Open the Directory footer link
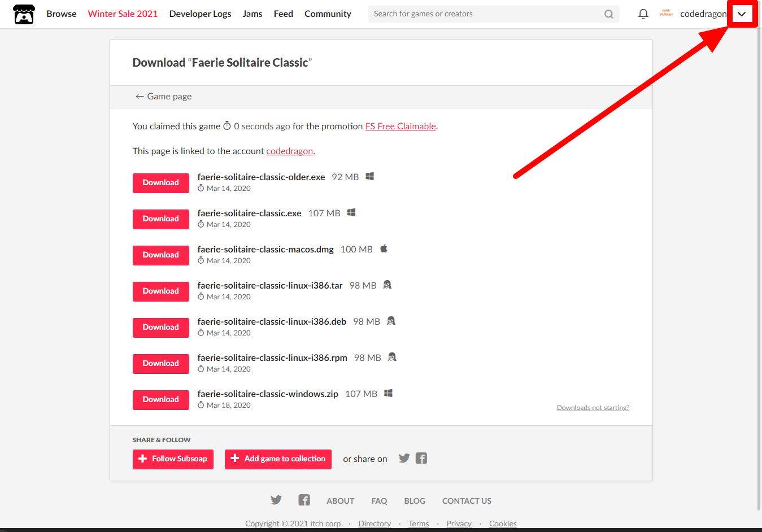This screenshot has height=532, width=762. coord(375,524)
